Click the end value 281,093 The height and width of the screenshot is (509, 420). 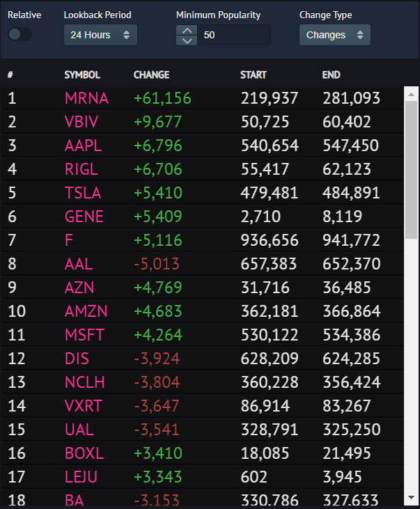[x=351, y=98]
